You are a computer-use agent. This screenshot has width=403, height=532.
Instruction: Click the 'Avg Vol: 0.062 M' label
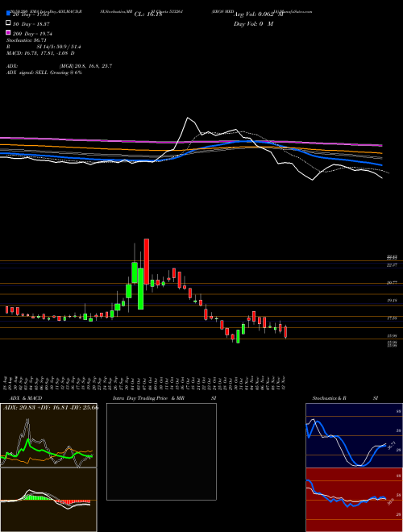258,15
